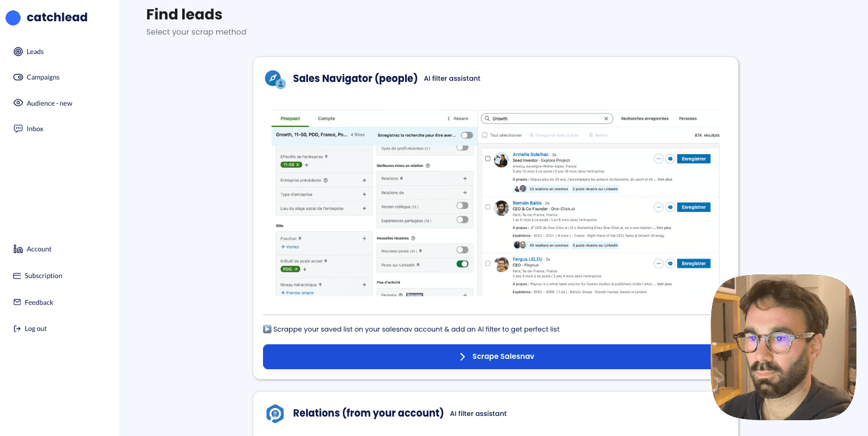
Task: Click Enregistrer for Armelle Solelhac
Action: point(694,158)
